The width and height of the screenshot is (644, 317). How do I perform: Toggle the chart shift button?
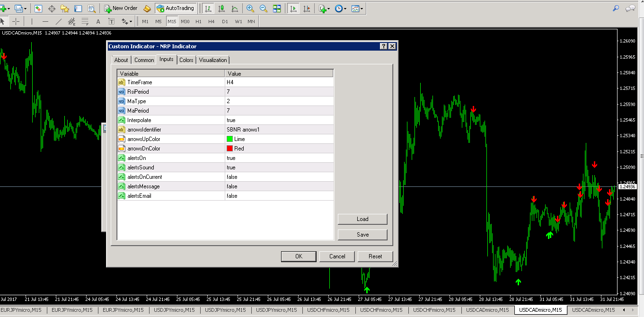(307, 8)
